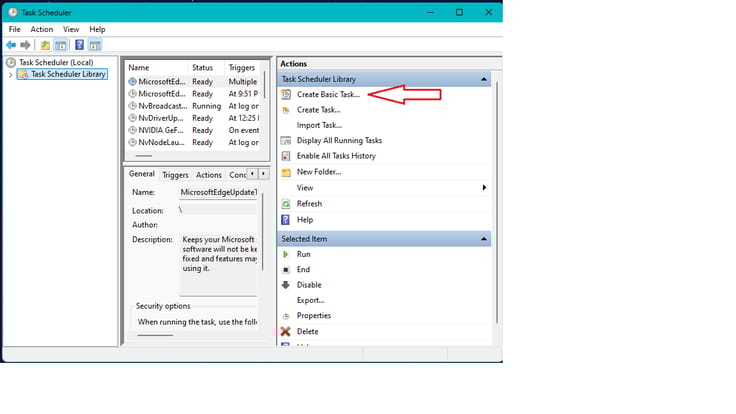Click the green Run arrow icon
The width and height of the screenshot is (736, 414).
286,254
